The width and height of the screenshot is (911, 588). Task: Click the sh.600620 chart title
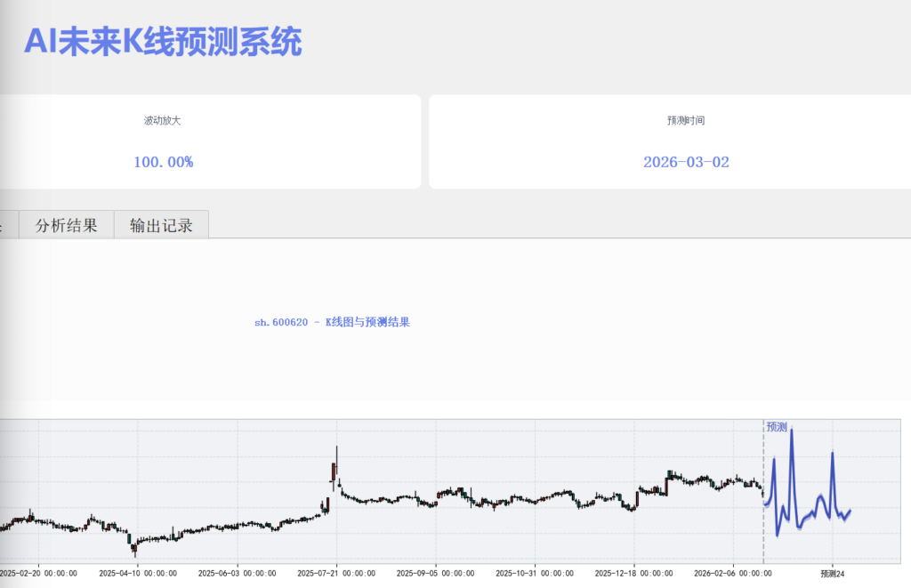(x=332, y=322)
